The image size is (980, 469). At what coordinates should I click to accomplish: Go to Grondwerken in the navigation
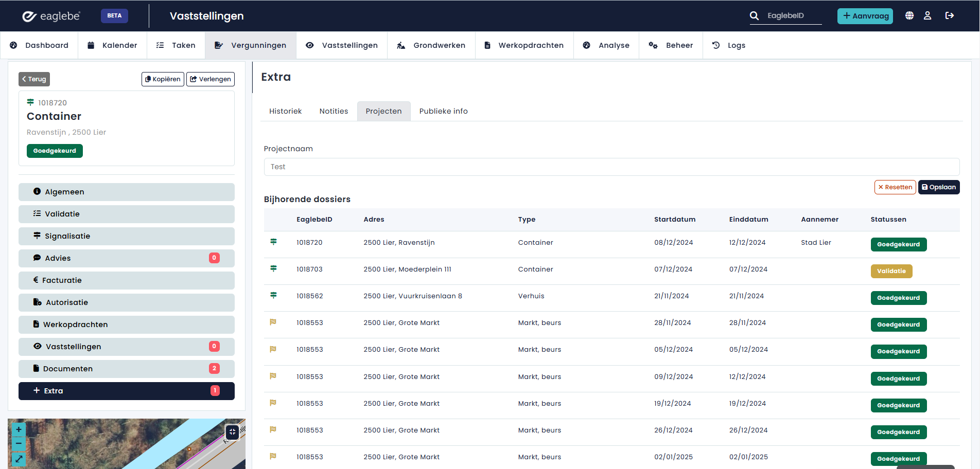[431, 45]
